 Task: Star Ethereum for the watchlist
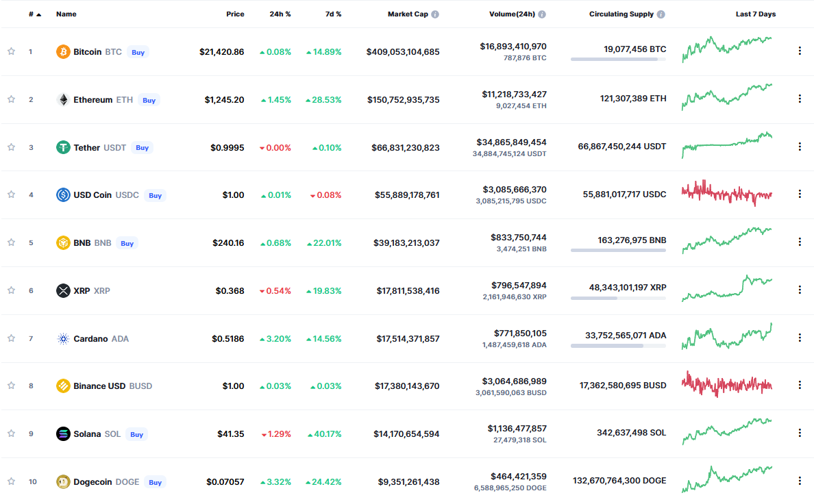11,99
